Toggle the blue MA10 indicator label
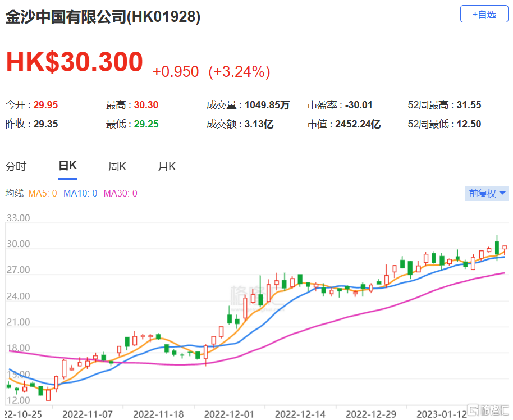Viewport: 513px width, 420px height. click(80, 194)
